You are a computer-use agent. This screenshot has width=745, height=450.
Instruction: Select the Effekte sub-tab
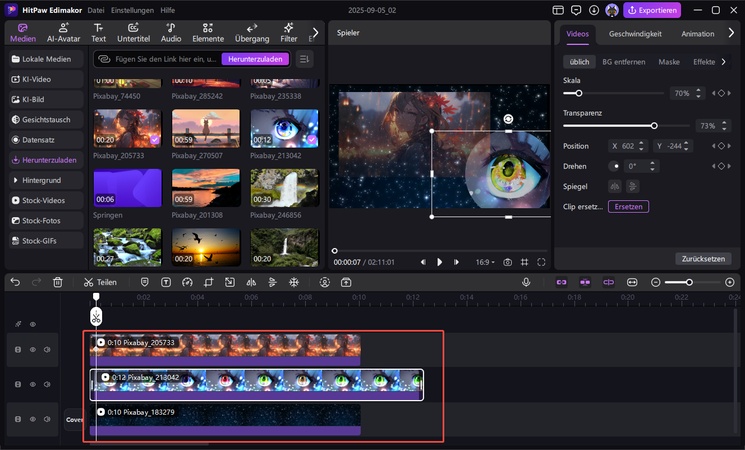[x=704, y=62]
